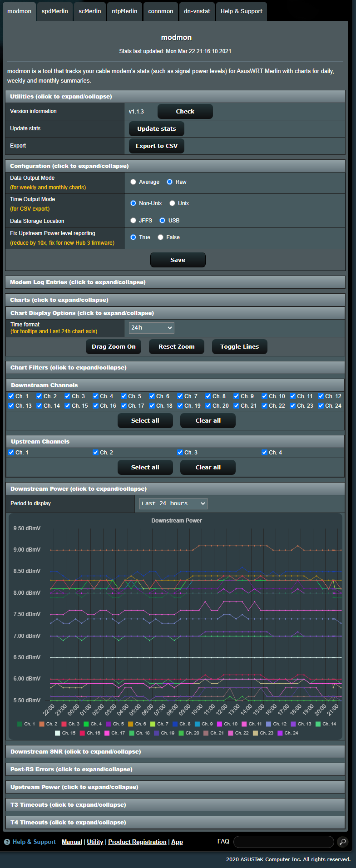Open Product Registration link
356x868 pixels.
[x=137, y=842]
